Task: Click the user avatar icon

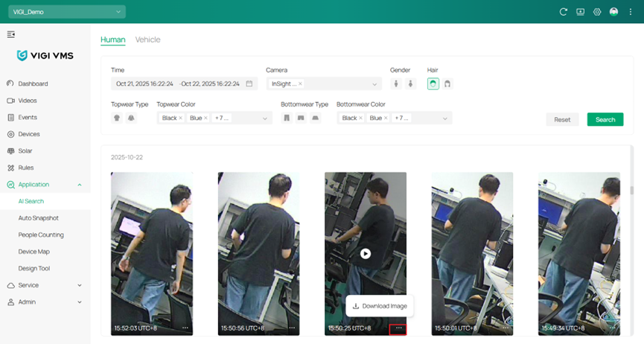Action: pos(613,12)
